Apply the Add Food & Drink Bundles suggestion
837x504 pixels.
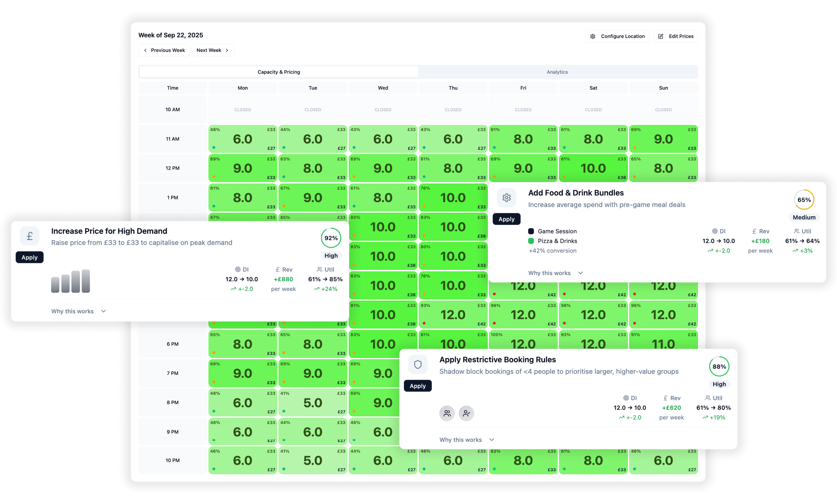tap(506, 219)
